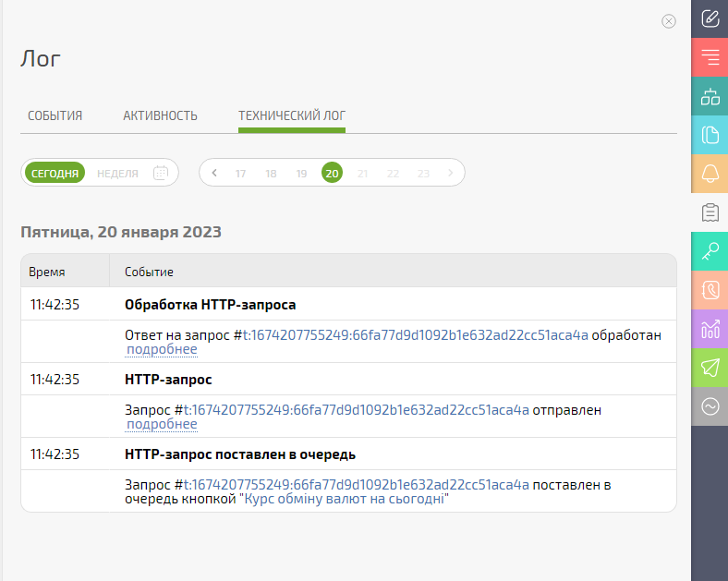This screenshot has height=581, width=728.
Task: Go to previous dates with left chevron
Action: pos(214,173)
